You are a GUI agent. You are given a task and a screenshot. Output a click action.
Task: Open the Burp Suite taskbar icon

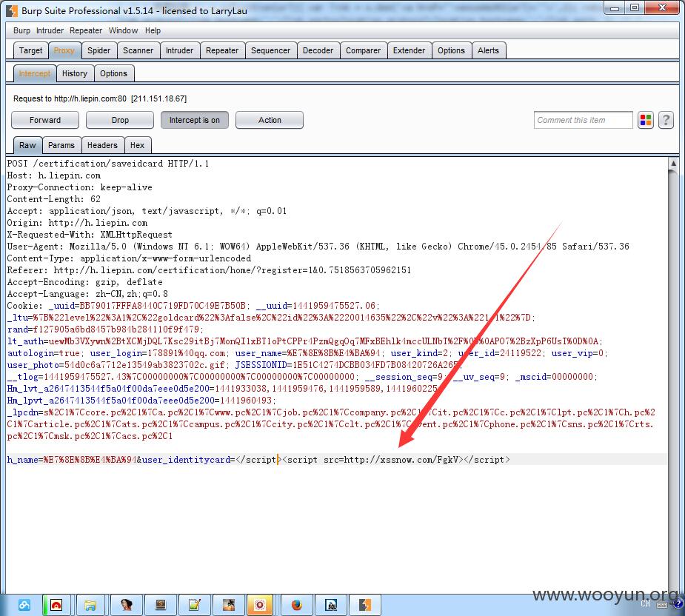pyautogui.click(x=365, y=605)
